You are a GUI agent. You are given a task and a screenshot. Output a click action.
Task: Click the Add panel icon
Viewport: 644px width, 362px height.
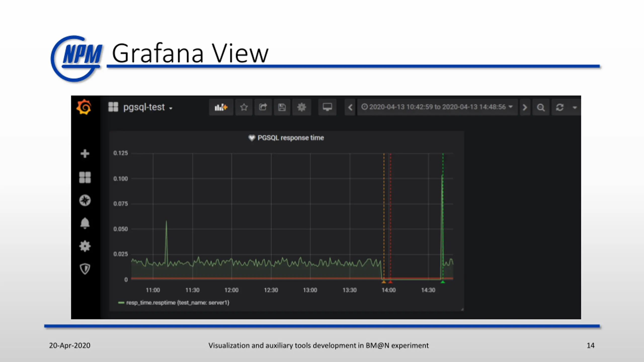coord(221,107)
